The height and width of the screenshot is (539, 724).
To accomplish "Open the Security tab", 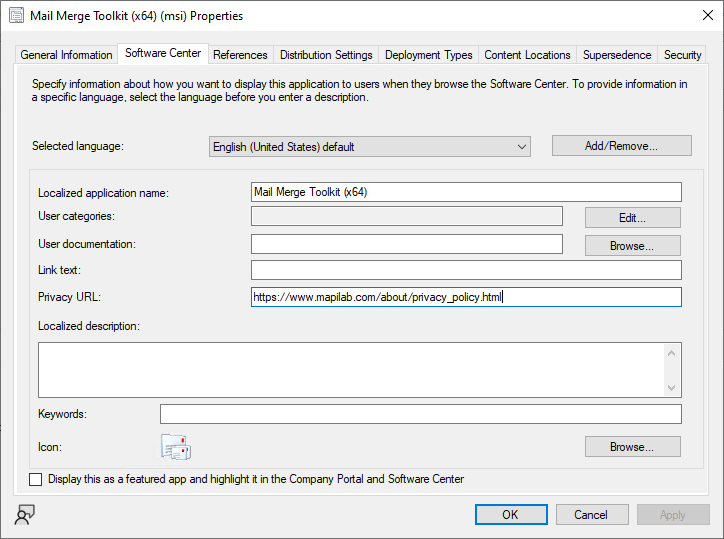I will (682, 55).
